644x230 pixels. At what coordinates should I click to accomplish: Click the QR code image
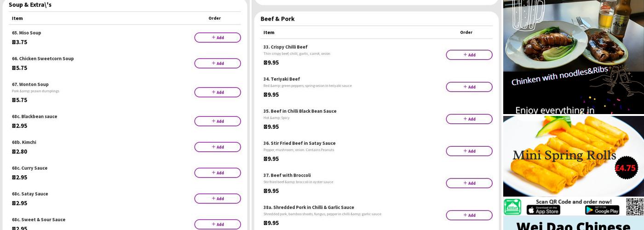click(x=634, y=207)
